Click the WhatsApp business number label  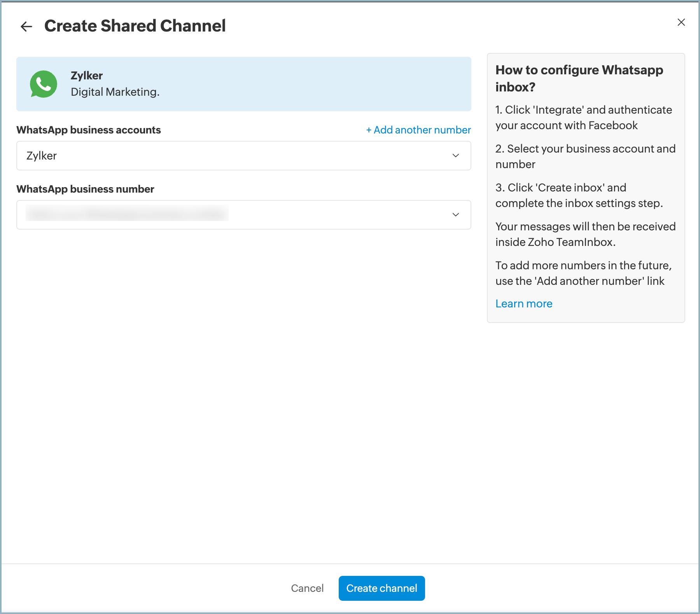tap(85, 189)
